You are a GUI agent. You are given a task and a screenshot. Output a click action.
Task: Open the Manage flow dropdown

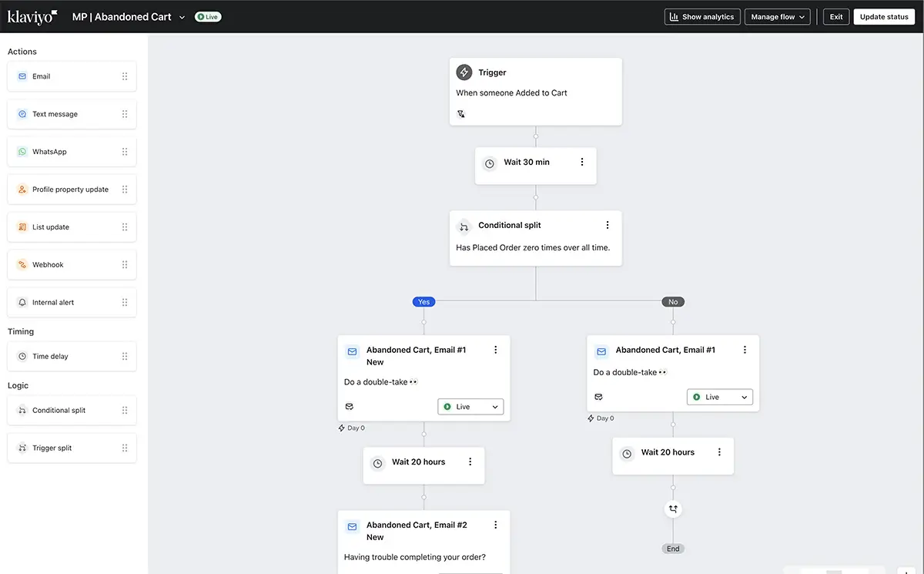point(777,16)
